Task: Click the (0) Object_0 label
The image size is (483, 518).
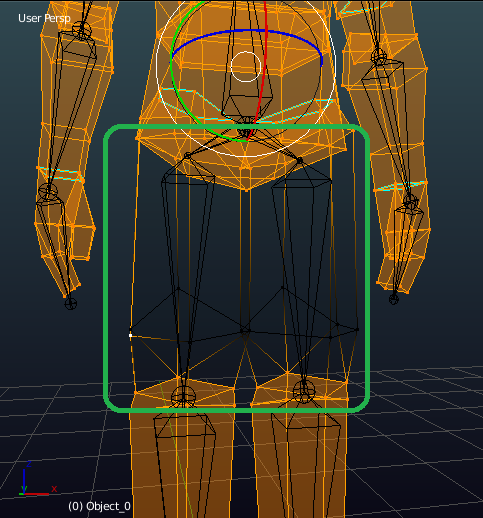Action: pos(99,506)
